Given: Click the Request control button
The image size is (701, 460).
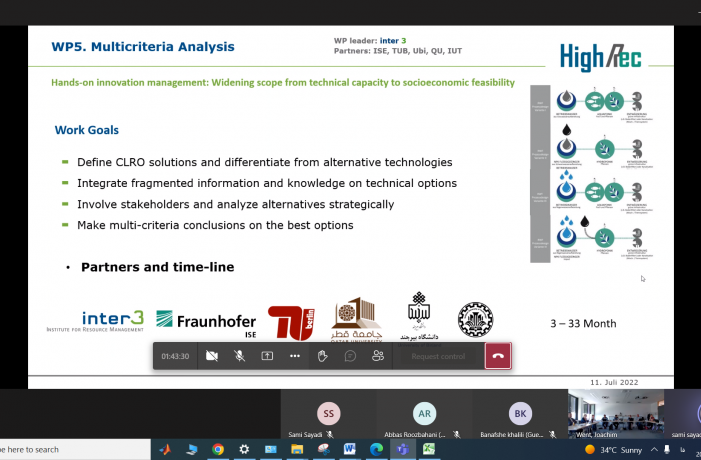Looking at the screenshot, I should click(438, 356).
